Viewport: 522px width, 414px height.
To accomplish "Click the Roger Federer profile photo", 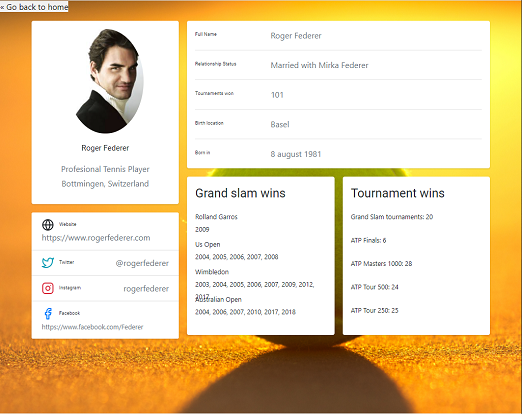I will click(110, 81).
